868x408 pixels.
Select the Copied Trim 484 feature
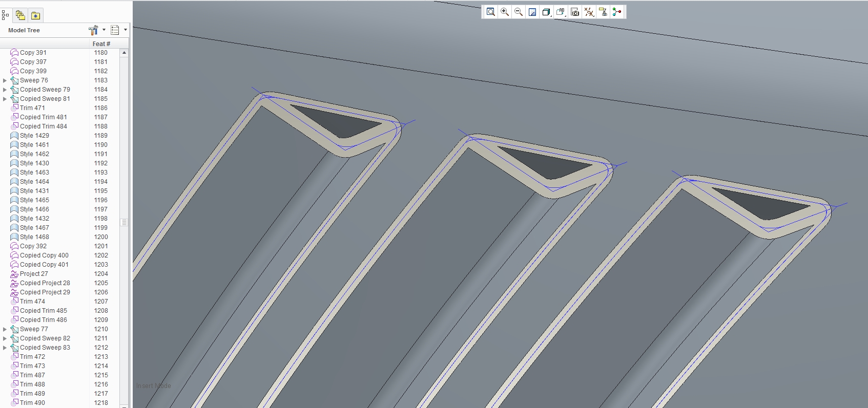44,126
